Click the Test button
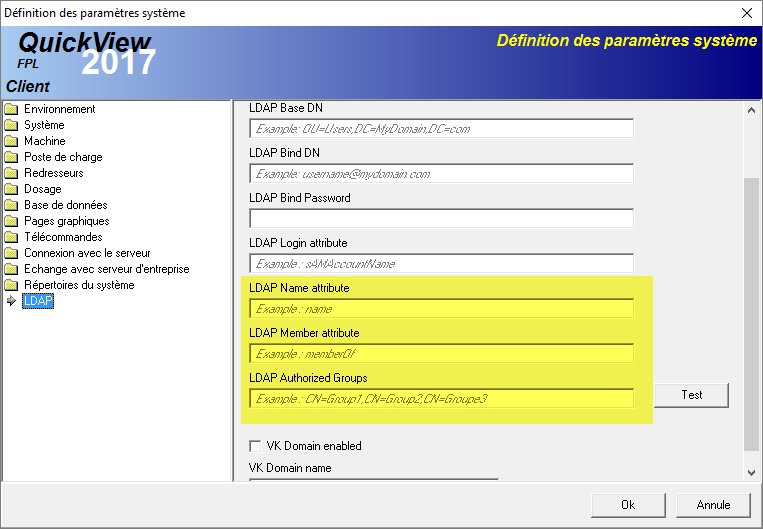Screen dimensions: 763x529 (x=691, y=395)
